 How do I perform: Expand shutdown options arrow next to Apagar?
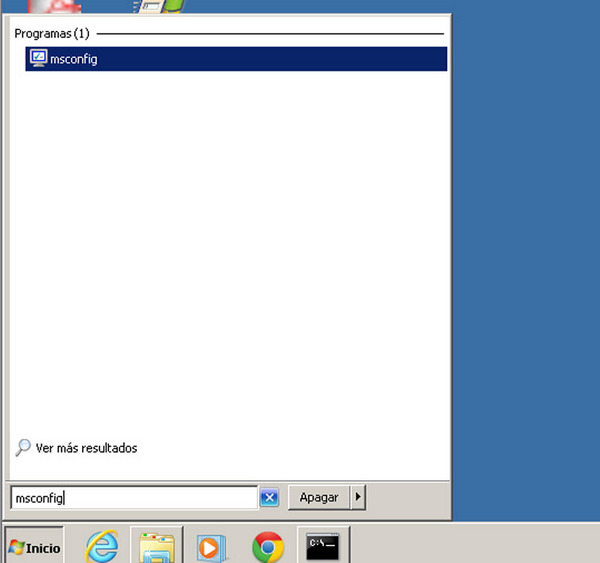tap(358, 497)
